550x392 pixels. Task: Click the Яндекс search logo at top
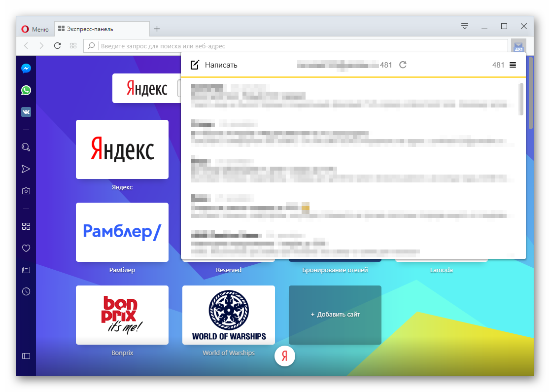point(147,88)
